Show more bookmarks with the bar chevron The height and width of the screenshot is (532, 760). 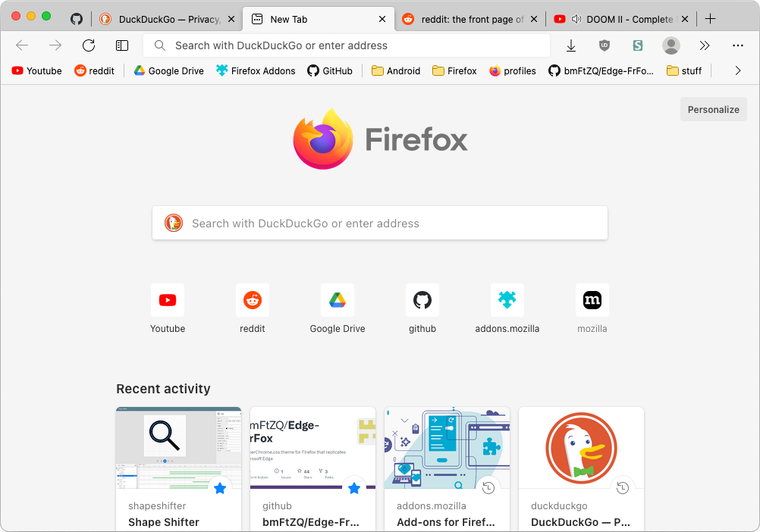[738, 70]
